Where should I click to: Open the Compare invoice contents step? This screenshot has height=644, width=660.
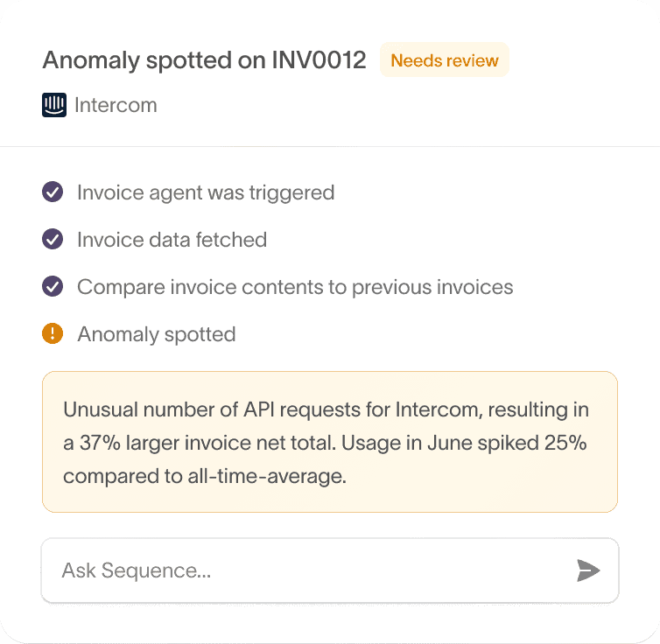[295, 286]
